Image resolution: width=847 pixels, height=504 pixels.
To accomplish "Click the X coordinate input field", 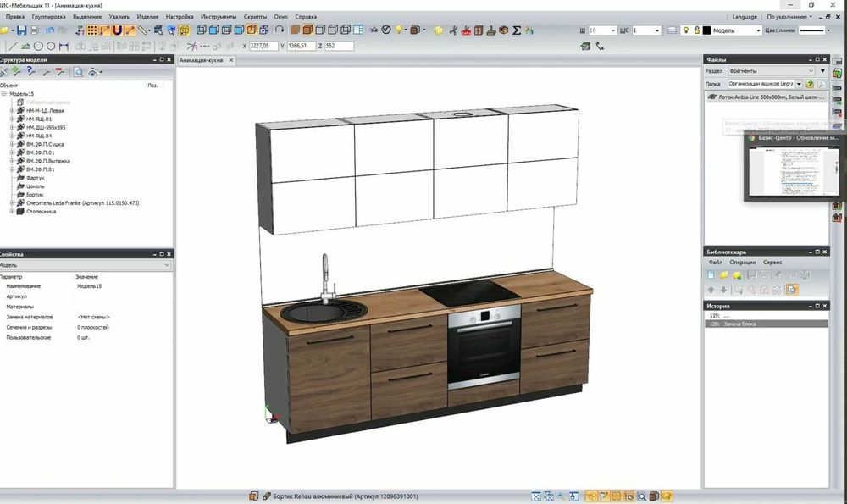I will coord(263,47).
